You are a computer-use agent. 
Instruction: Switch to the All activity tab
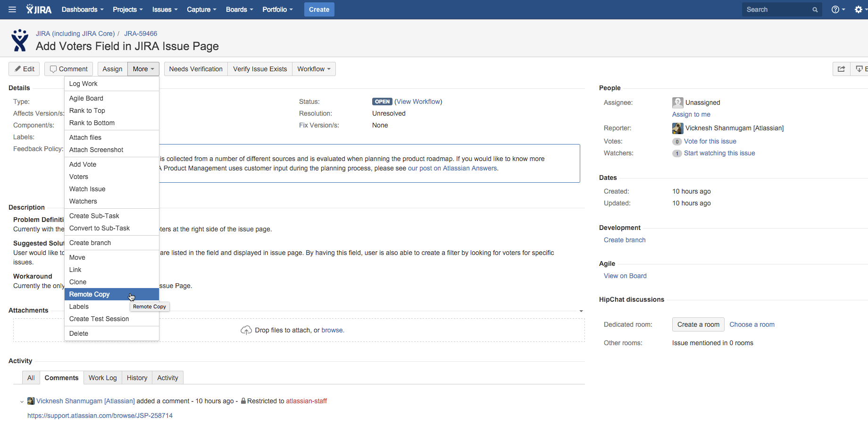(31, 378)
